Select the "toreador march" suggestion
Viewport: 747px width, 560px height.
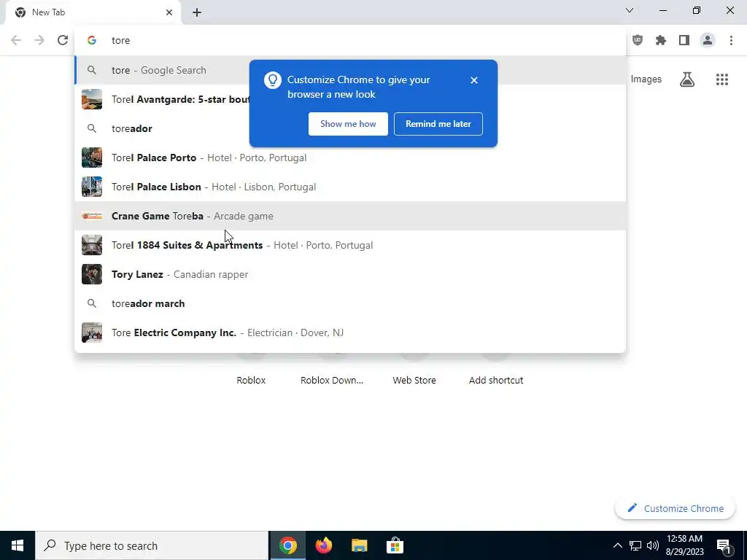(349, 303)
